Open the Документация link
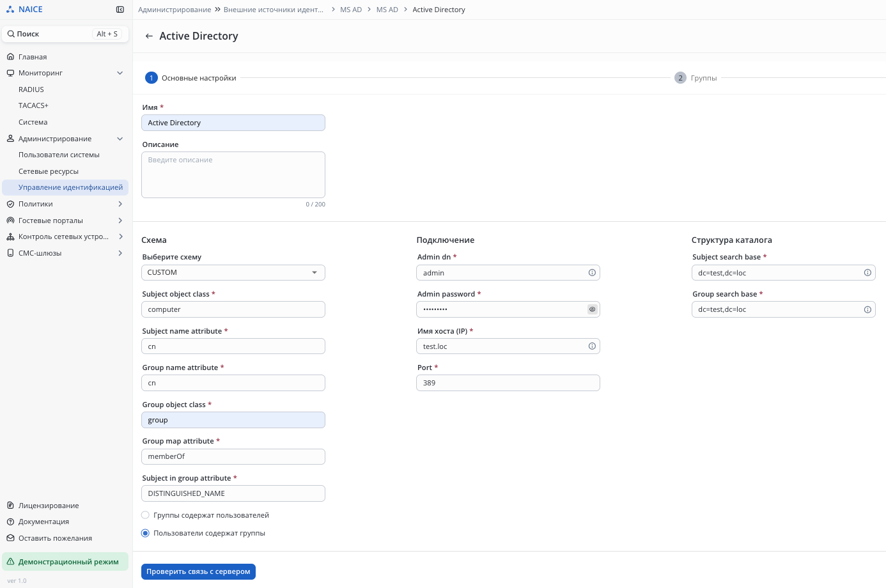This screenshot has height=588, width=886. pos(43,522)
